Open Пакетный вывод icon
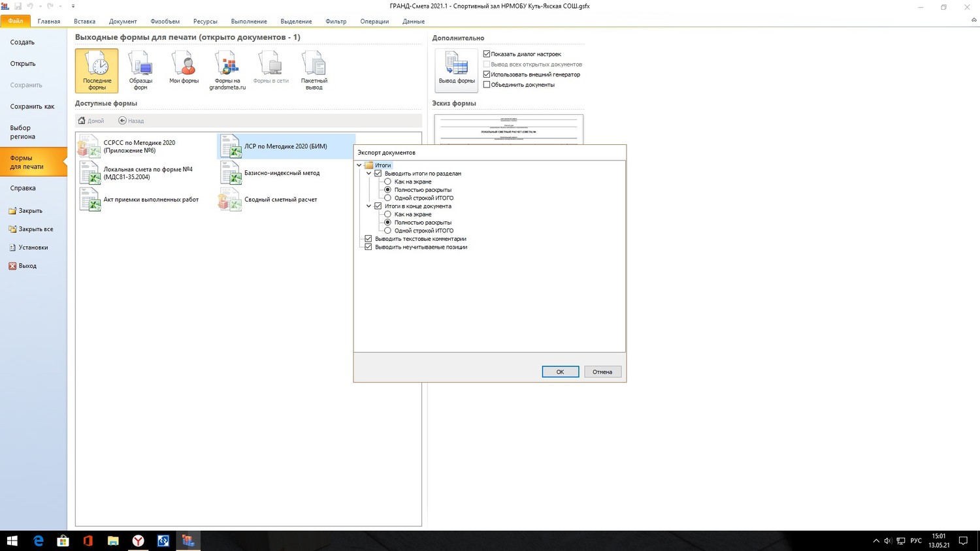The width and height of the screenshot is (980, 551). click(314, 71)
